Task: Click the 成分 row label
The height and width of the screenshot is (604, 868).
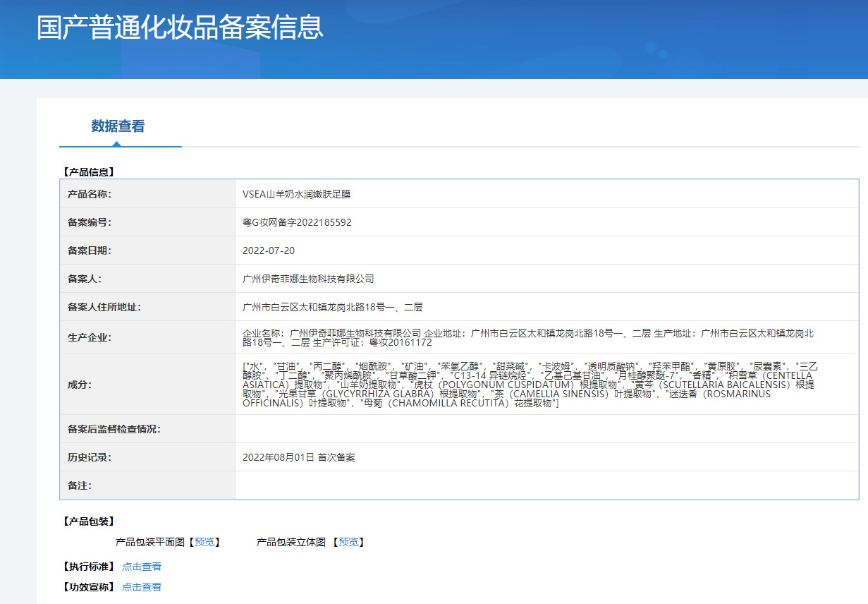Action: coord(79,385)
